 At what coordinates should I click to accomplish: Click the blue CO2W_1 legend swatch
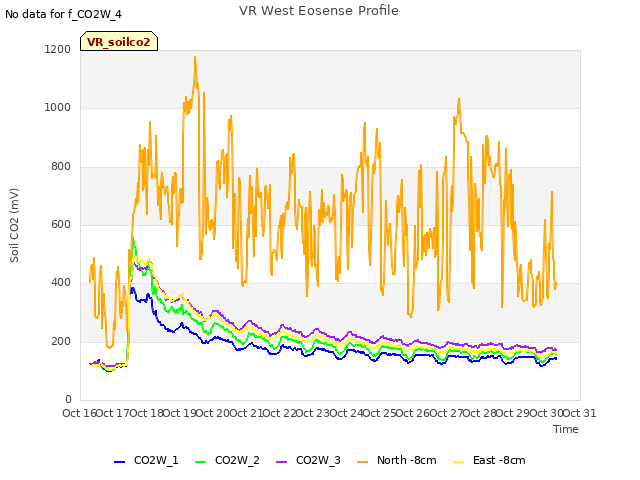119,462
